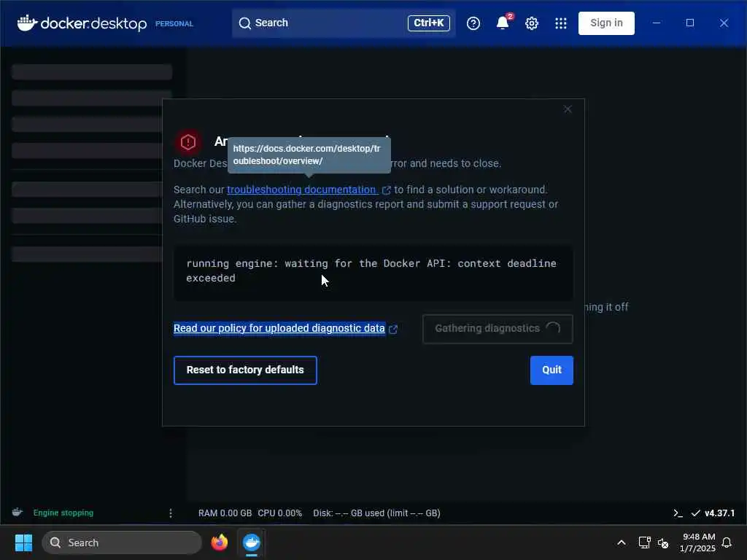The width and height of the screenshot is (747, 560).
Task: Click the update checkmark icon
Action: click(695, 513)
